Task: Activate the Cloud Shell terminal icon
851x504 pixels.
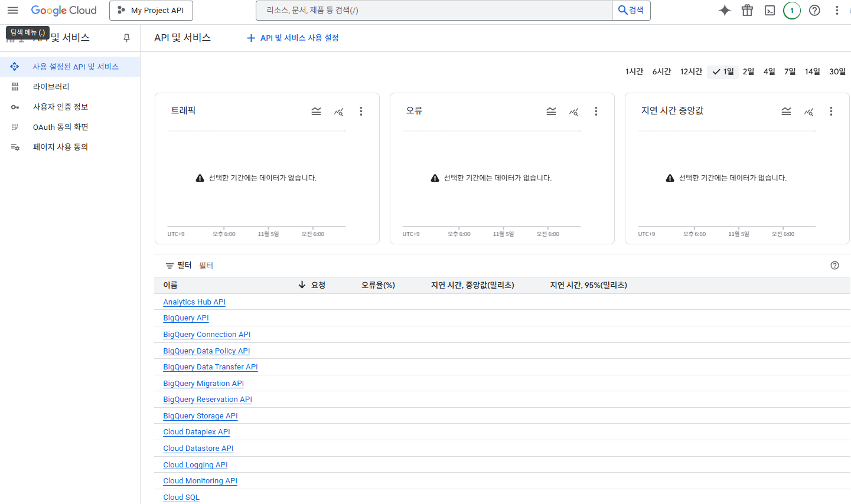Action: coord(770,10)
